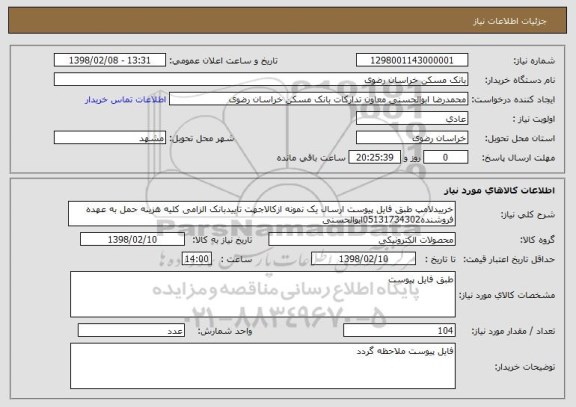Click the price validity date field next to 'تا تاریخ'
The height and width of the screenshot is (407, 576).
coord(363,259)
